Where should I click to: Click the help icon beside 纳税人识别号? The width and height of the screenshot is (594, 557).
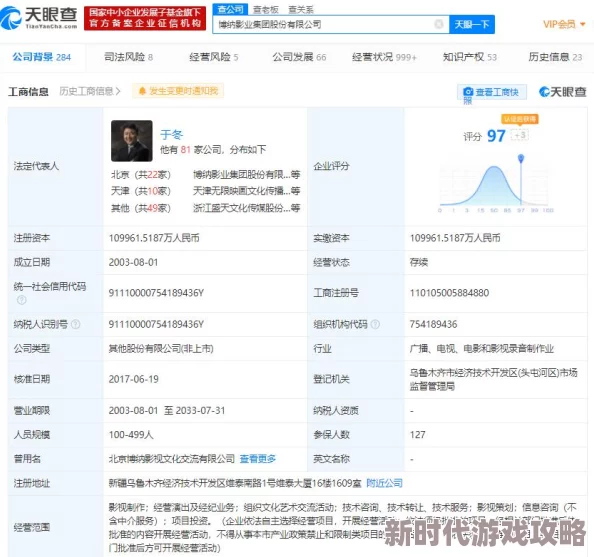(76, 324)
